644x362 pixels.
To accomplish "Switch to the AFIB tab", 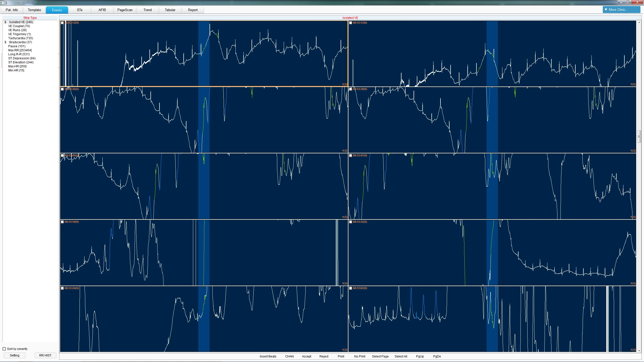I will 102,10.
